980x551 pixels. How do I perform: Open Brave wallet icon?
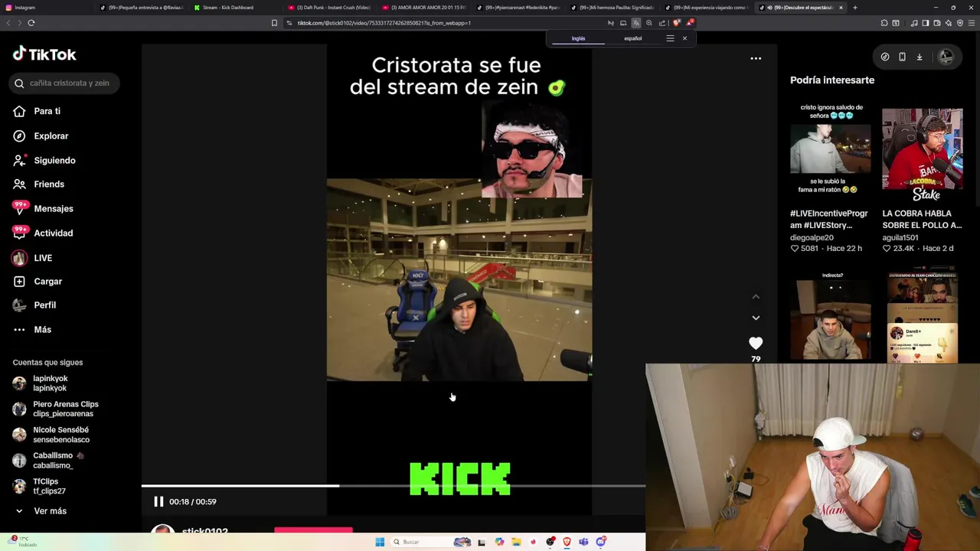[936, 23]
